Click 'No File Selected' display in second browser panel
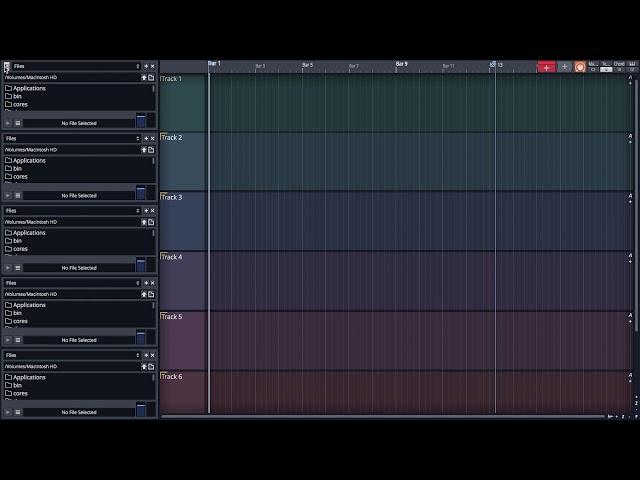 pos(79,196)
